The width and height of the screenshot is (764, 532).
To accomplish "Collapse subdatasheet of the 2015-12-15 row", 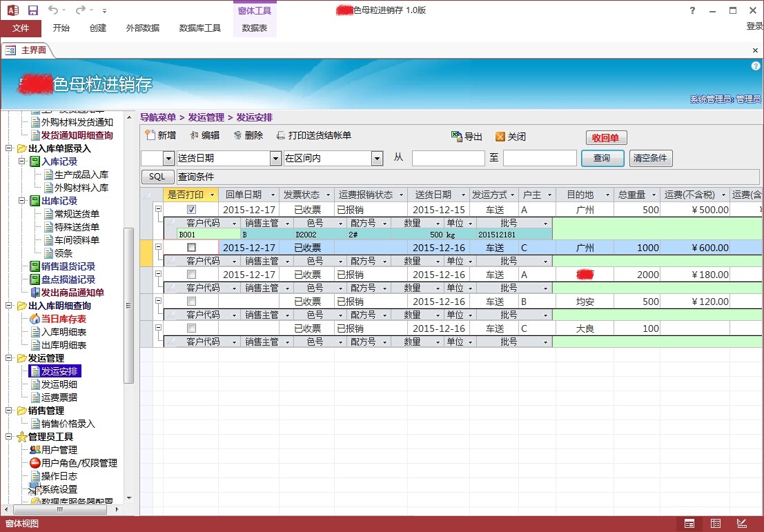I will (158, 209).
